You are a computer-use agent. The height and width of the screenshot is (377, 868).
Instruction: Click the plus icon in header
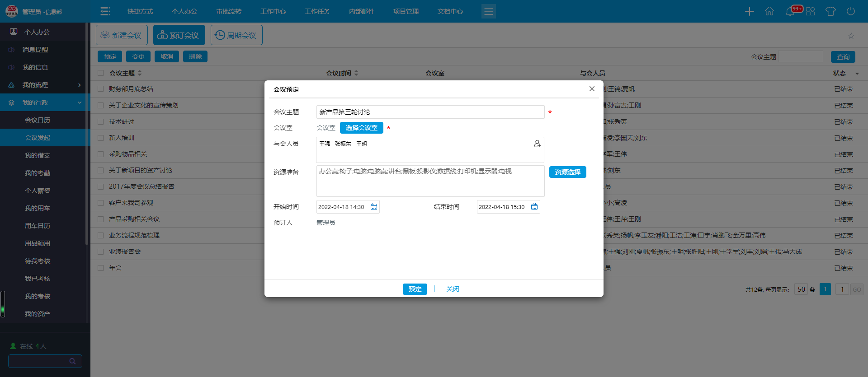pyautogui.click(x=750, y=11)
